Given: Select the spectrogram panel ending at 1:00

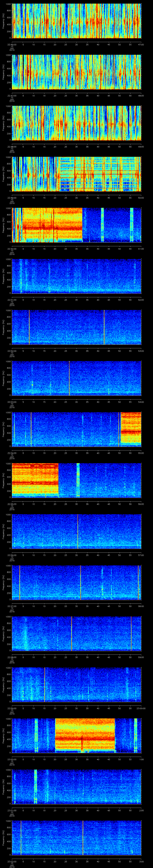Looking at the screenshot, I should click(x=76, y=736).
